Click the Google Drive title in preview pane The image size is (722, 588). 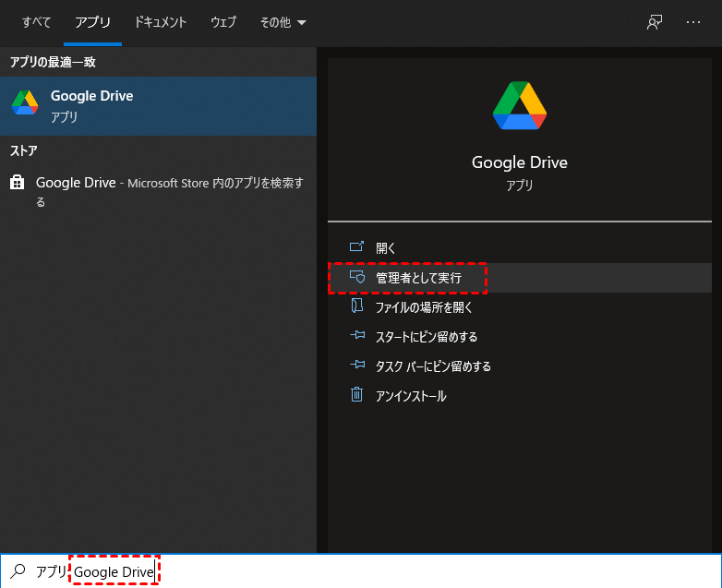coord(520,162)
